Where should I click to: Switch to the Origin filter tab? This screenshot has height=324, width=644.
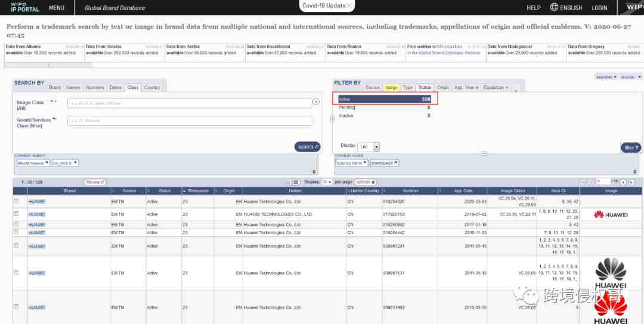click(x=442, y=88)
